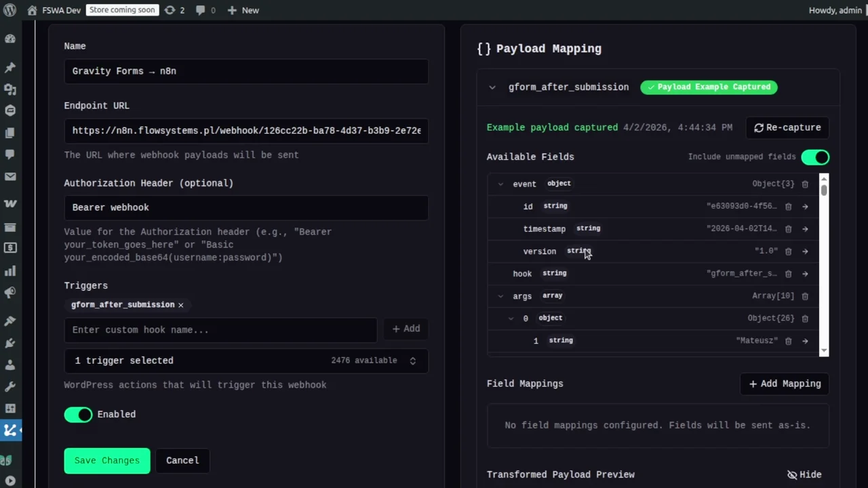Open the WordPress logo menu
This screenshot has width=868, height=488.
pos(9,10)
